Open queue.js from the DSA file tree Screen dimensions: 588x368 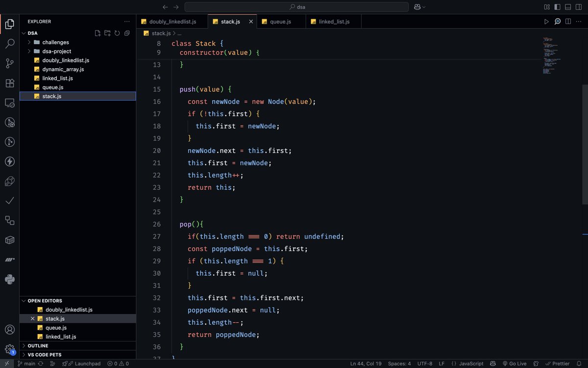pyautogui.click(x=78, y=87)
